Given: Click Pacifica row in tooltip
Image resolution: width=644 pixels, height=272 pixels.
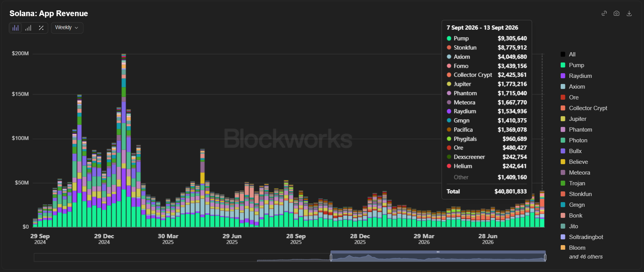Looking at the screenshot, I should click(487, 130).
